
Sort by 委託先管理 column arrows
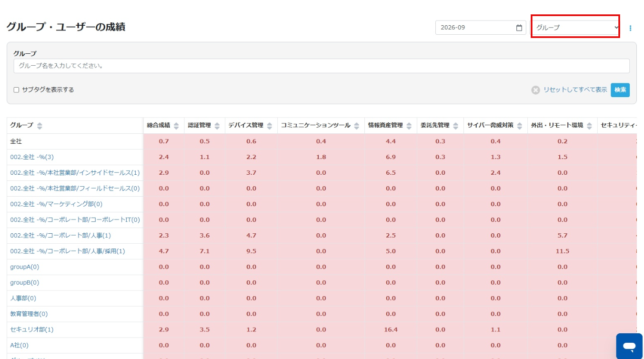point(456,126)
